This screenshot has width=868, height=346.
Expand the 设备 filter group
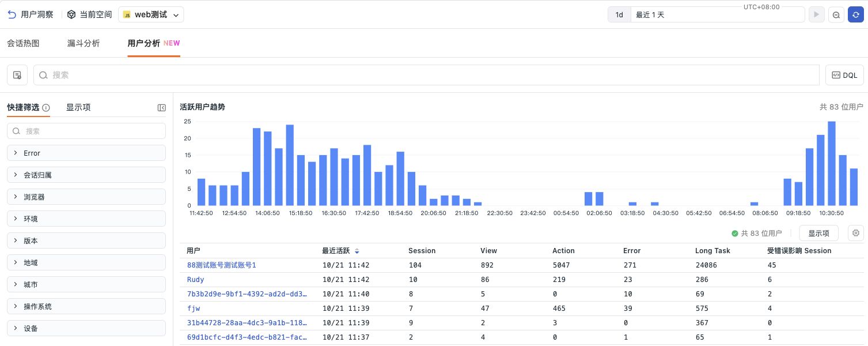tap(86, 328)
